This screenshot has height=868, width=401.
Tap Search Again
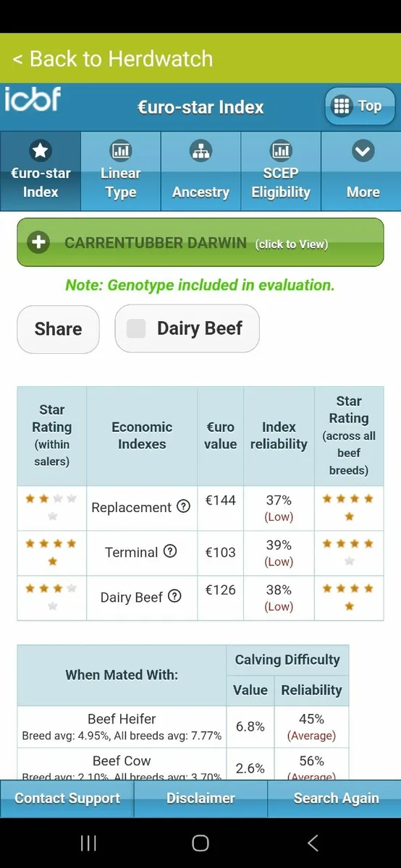[x=336, y=799]
